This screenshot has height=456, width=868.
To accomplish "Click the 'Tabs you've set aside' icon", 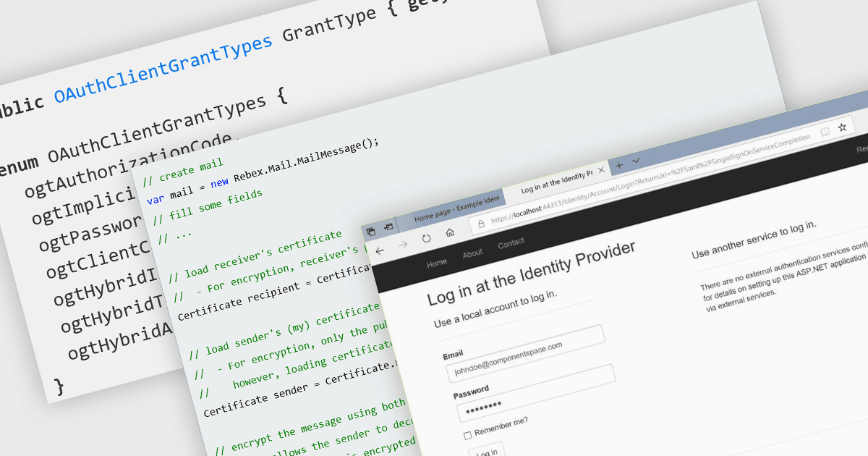I will [370, 231].
